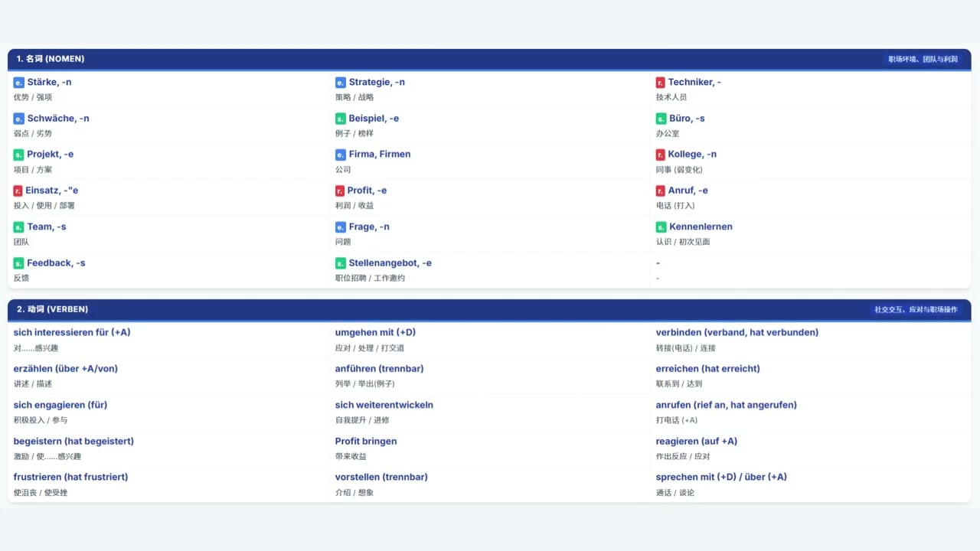Select the noun Firma, Firmen
The image size is (980, 551).
pos(380,155)
